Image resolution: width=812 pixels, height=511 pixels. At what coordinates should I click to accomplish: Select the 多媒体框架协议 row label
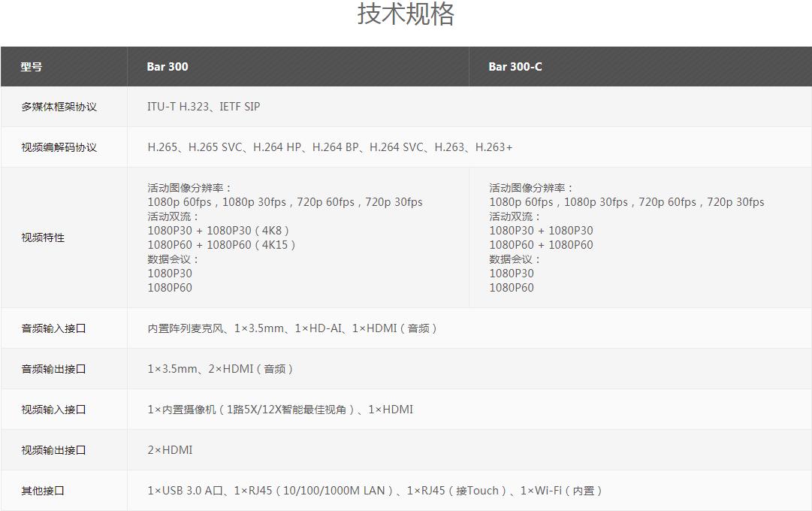pyautogui.click(x=59, y=107)
